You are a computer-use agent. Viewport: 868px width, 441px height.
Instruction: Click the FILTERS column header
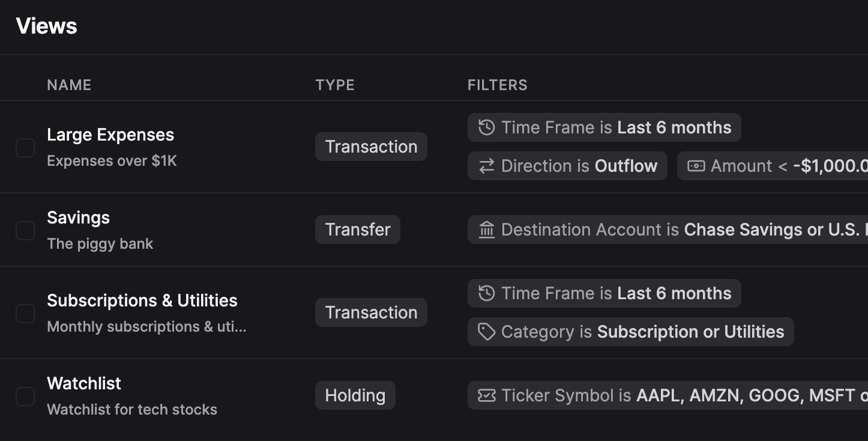pyautogui.click(x=497, y=85)
